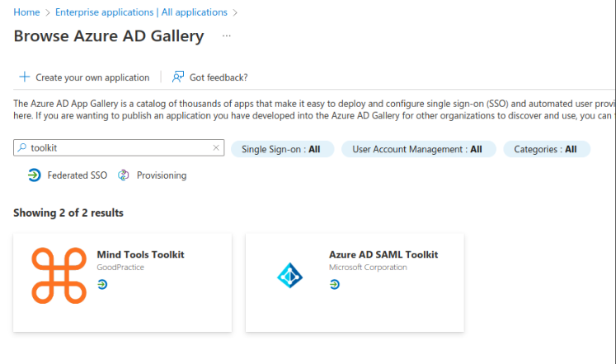This screenshot has height=364, width=616.
Task: Open the Single Sign-on filter
Action: [282, 149]
